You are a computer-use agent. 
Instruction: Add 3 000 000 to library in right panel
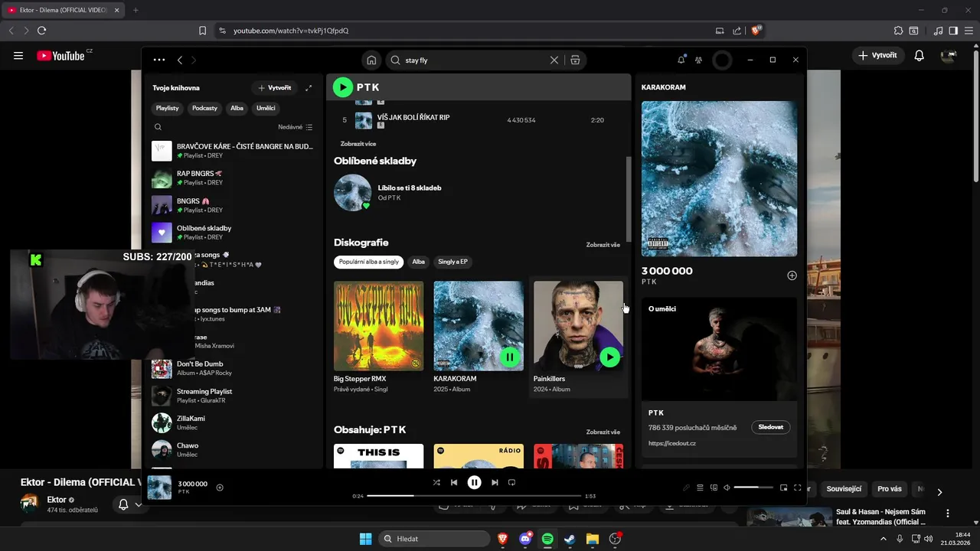[792, 275]
